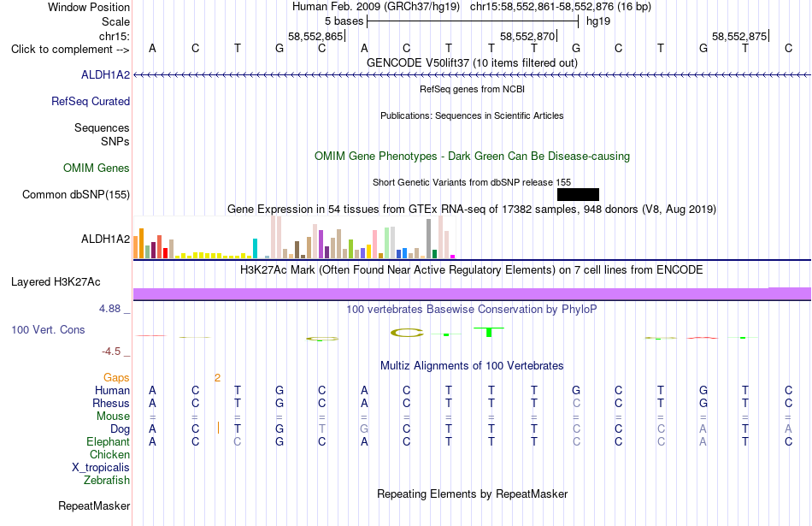Click the Elephant species row label
812x526 pixels.
pyautogui.click(x=109, y=441)
